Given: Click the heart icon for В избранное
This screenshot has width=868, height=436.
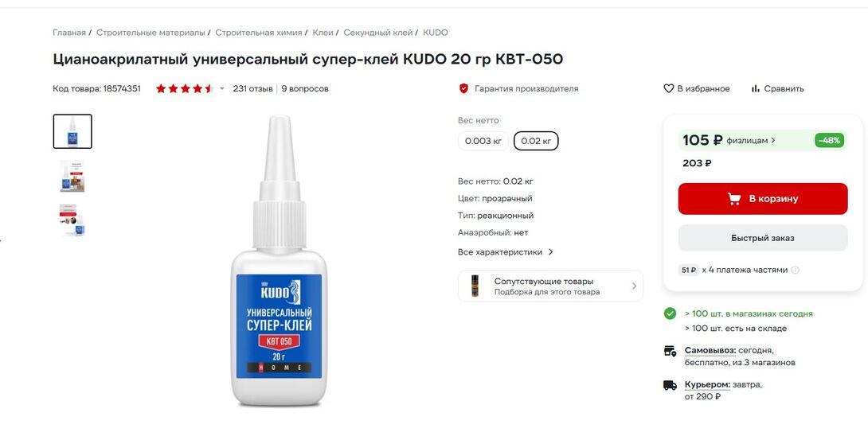Looking at the screenshot, I should pyautogui.click(x=669, y=88).
